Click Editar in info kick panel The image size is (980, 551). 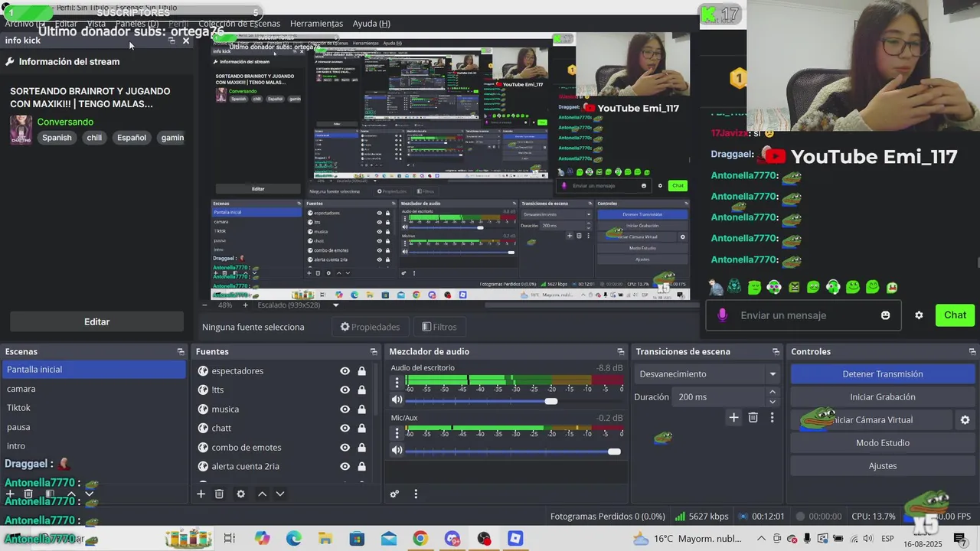click(x=96, y=322)
